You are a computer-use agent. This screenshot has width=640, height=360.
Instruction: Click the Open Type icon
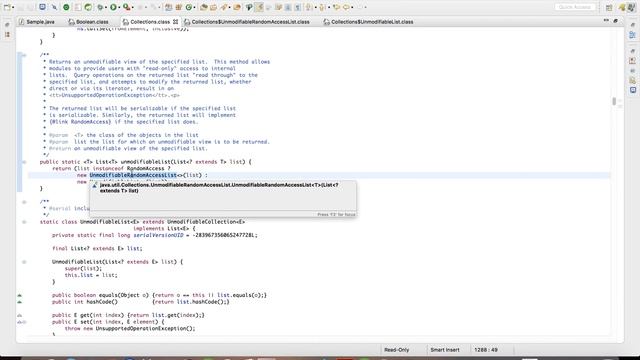[x=203, y=7]
